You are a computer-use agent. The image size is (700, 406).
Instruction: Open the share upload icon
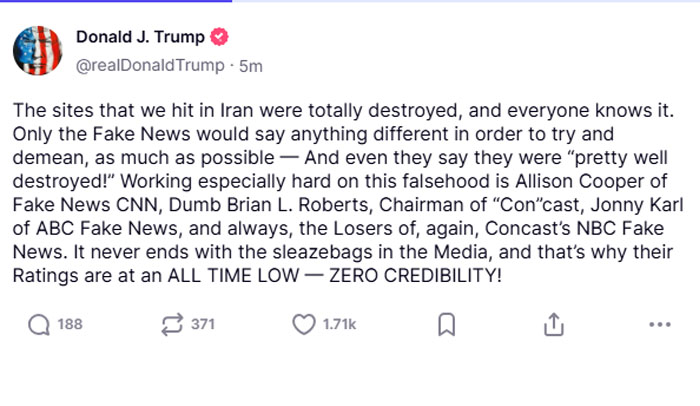554,325
